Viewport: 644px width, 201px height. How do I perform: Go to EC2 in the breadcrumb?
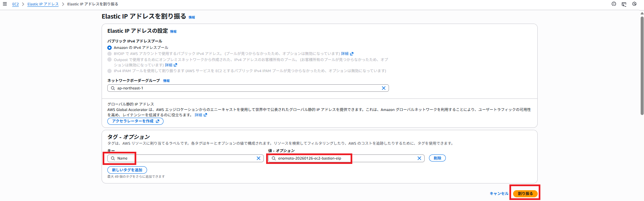(15, 4)
